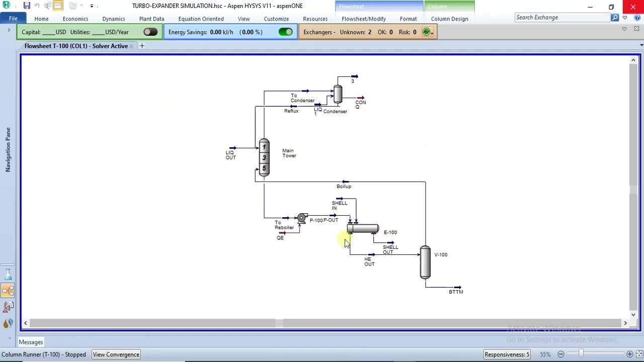Open the Resources ribbon tab
Image resolution: width=644 pixels, height=362 pixels.
tap(315, 19)
